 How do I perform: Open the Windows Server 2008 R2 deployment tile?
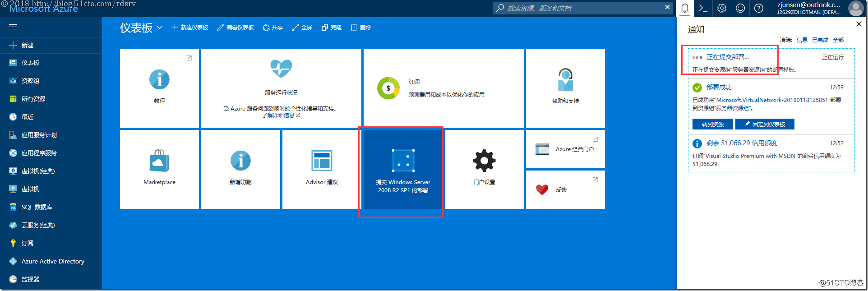[x=403, y=169]
